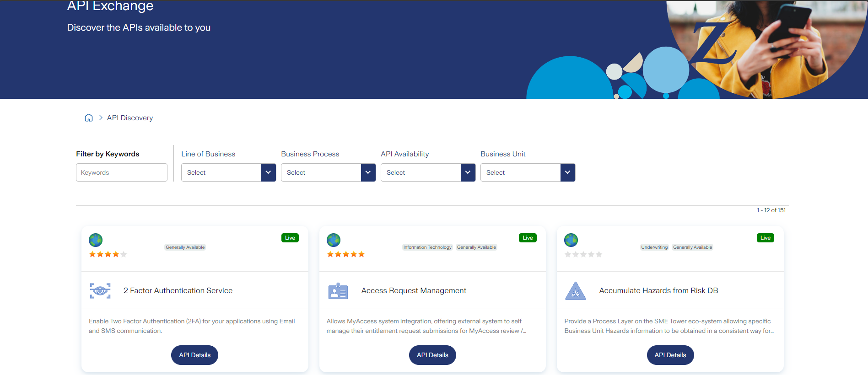
Task: Open API Details for Accumulate Hazards
Action: tap(670, 355)
